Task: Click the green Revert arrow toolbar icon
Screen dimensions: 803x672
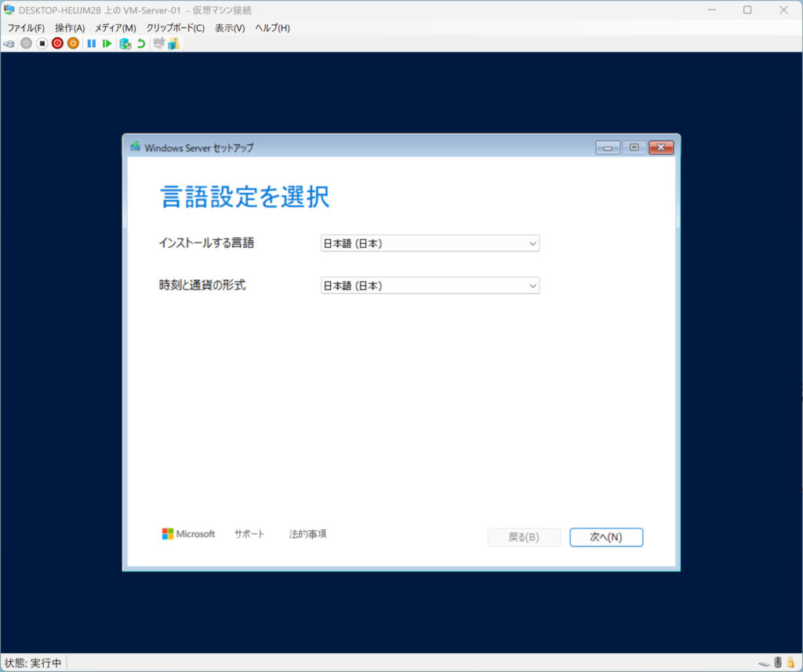Action: coord(141,43)
